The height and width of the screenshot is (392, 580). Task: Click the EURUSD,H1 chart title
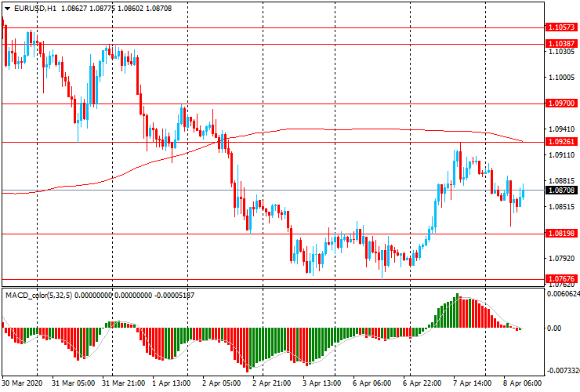pyautogui.click(x=35, y=8)
